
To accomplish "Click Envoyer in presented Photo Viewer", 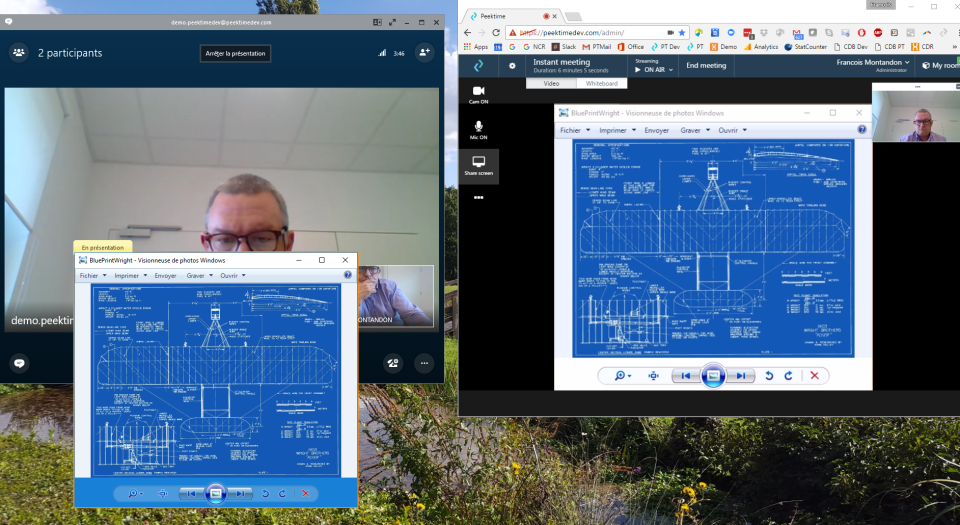I will coord(165,276).
